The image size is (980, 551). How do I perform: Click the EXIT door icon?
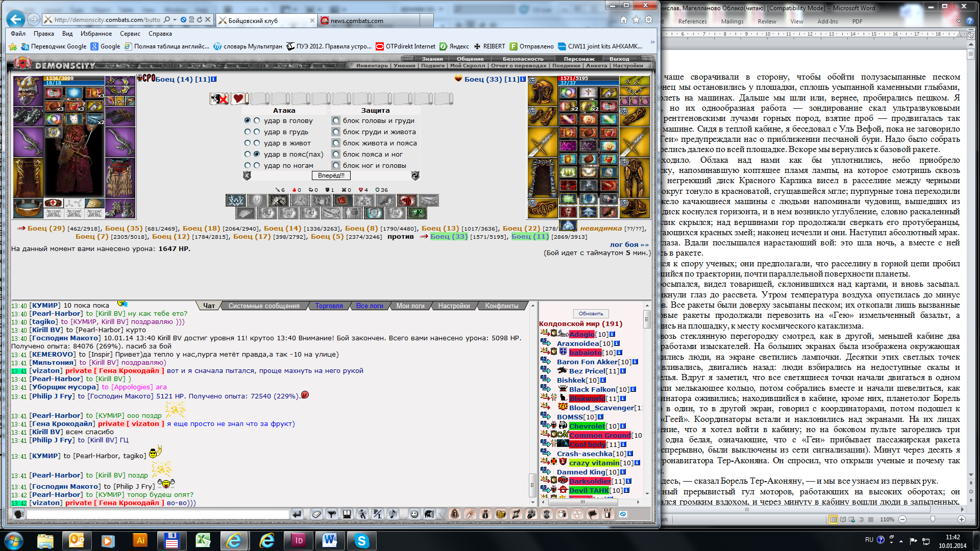tap(607, 514)
